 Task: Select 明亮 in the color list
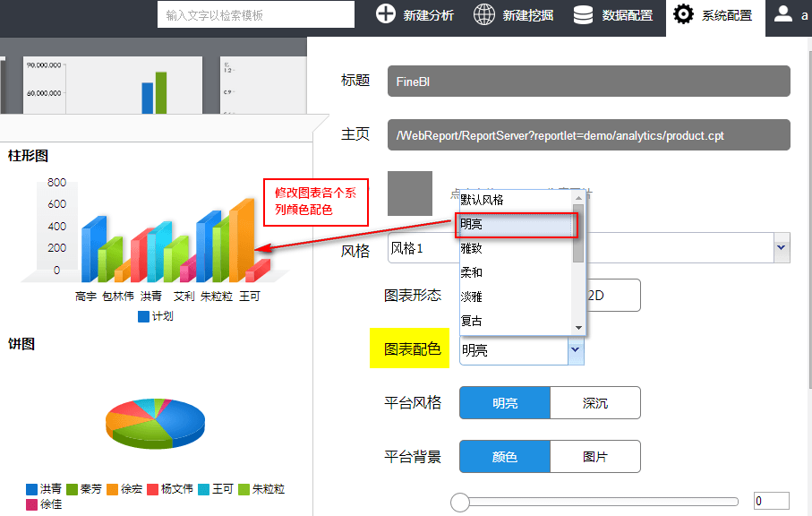coord(515,224)
